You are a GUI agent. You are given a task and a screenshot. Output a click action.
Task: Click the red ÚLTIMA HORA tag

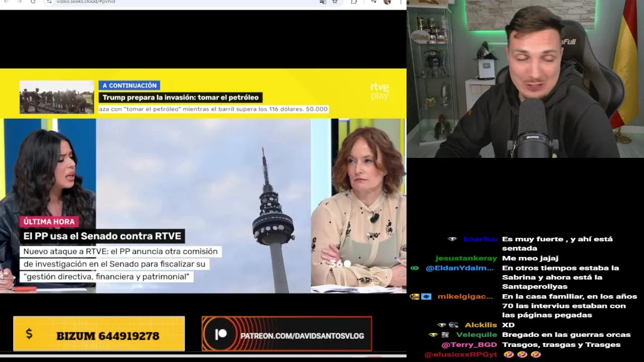pos(49,222)
